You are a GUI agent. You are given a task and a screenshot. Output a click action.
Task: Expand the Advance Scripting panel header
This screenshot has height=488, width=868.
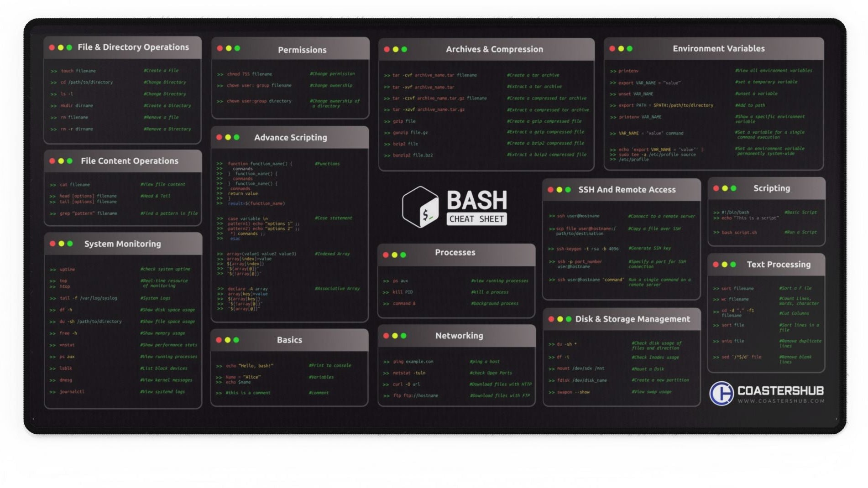point(290,137)
